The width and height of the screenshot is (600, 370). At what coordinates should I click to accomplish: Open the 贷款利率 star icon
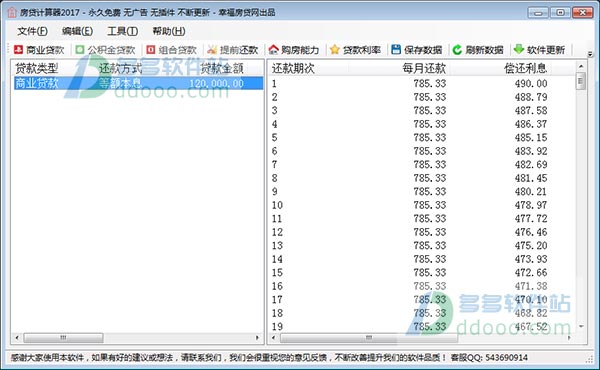click(x=335, y=49)
